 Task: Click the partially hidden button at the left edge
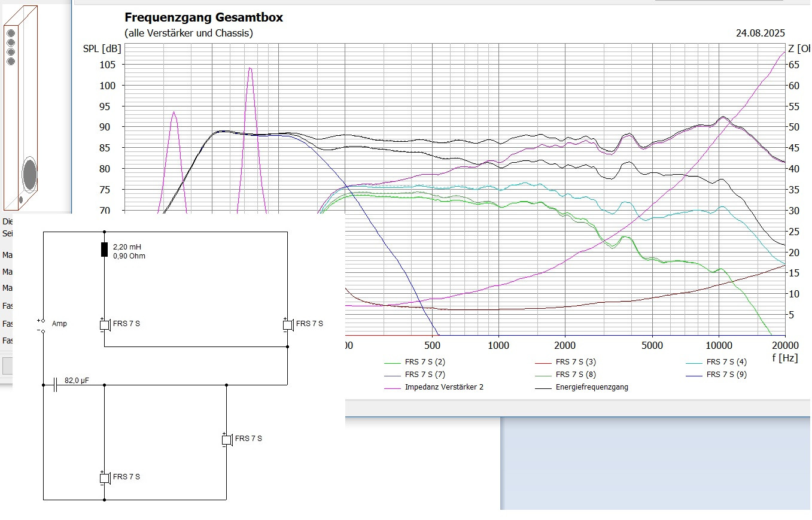tap(7, 366)
